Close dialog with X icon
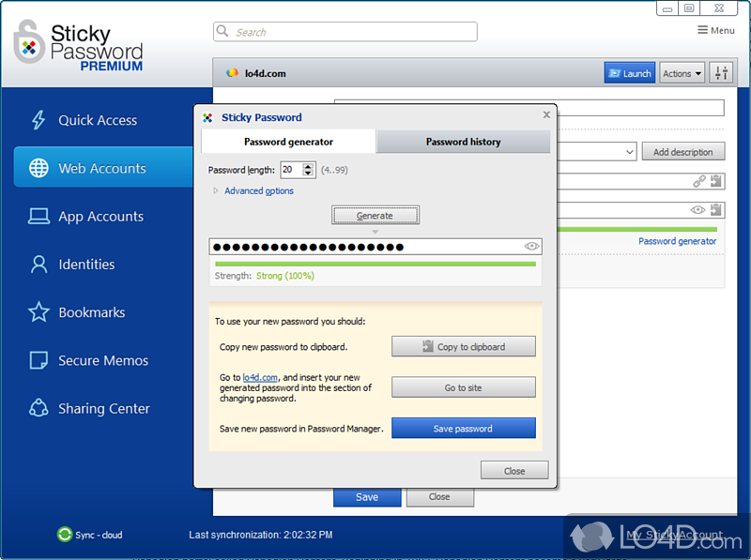This screenshot has height=560, width=751. point(546,114)
